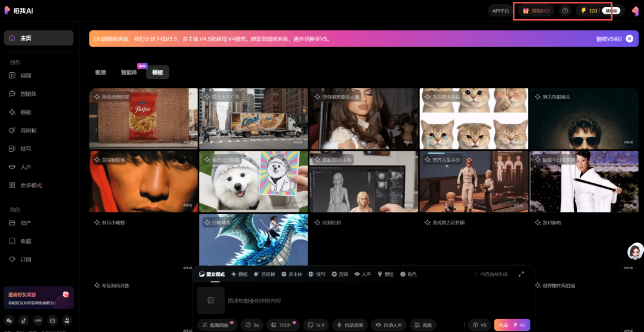Viewport: 644px width, 332px height.
Task: Open the tarot card woman in white template
Action: tap(584, 182)
